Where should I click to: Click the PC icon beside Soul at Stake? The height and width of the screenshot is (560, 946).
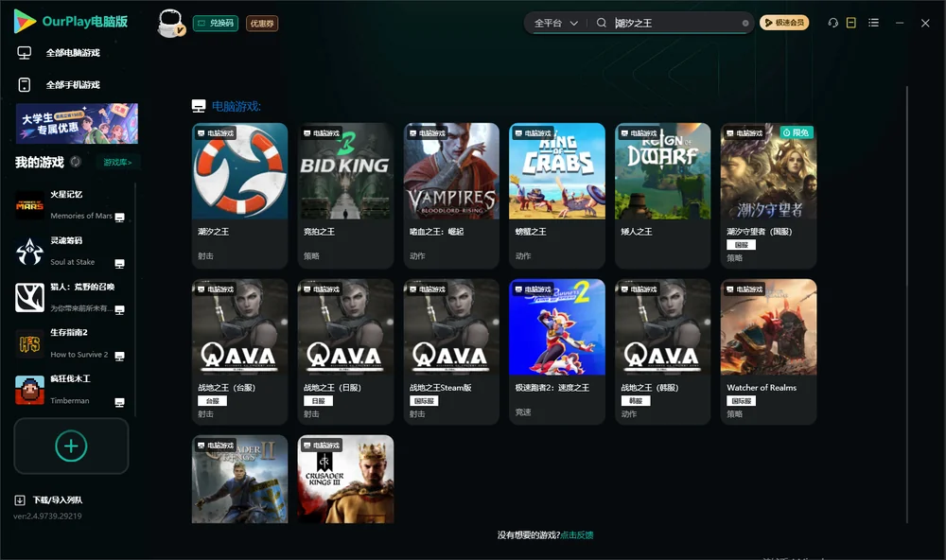pos(119,264)
